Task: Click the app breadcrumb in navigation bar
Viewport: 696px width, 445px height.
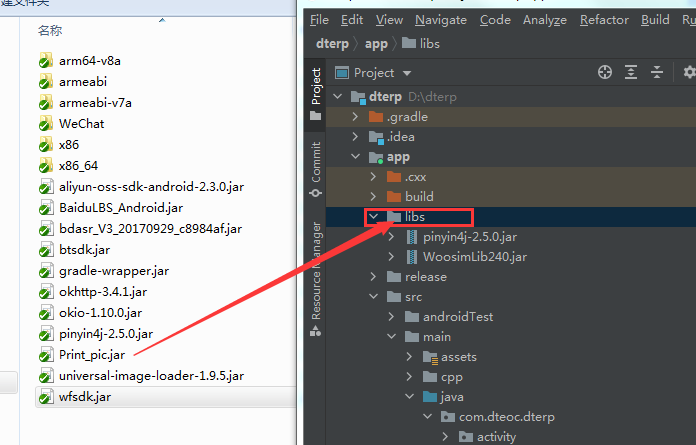Action: coord(376,44)
